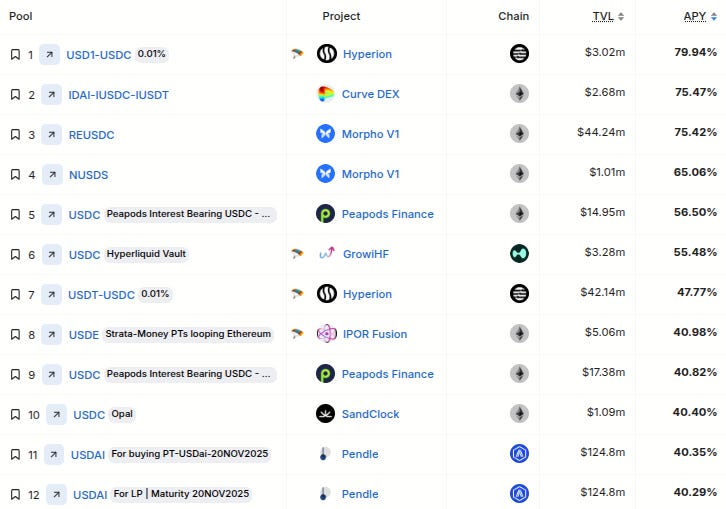Bookmark the USDC Hyperliquid Vault pool
Image resolution: width=726 pixels, height=509 pixels.
pyautogui.click(x=15, y=255)
